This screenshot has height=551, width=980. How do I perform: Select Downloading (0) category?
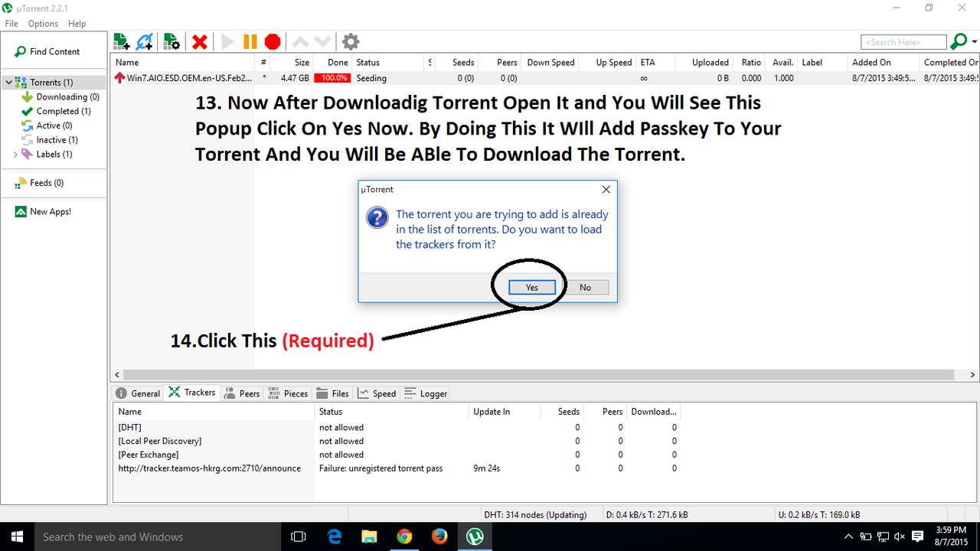click(x=60, y=96)
